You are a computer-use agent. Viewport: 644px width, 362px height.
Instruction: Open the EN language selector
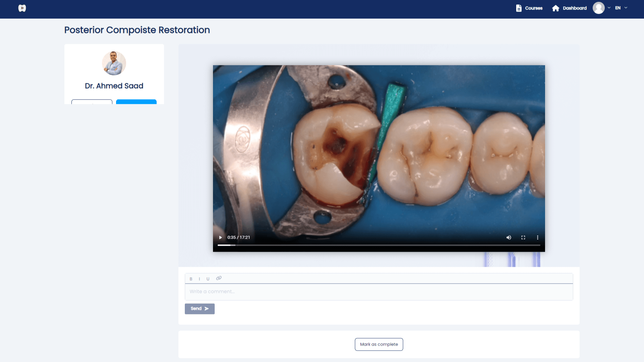pos(618,8)
